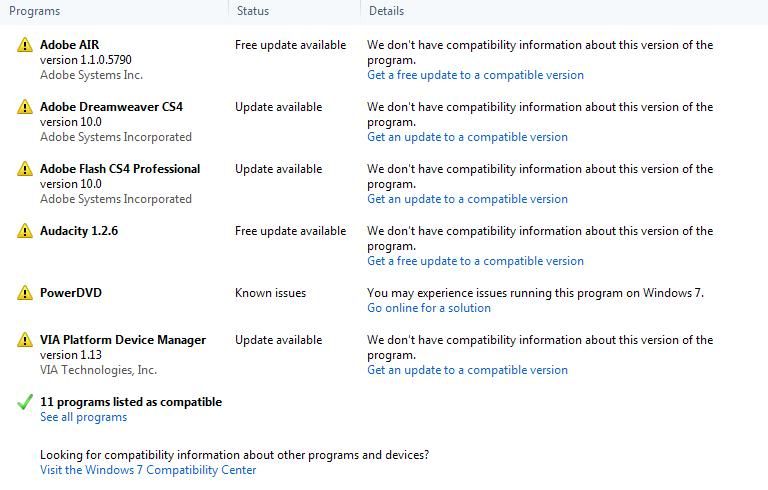Sort by the Status column header
Image resolution: width=768 pixels, height=490 pixels.
click(253, 11)
